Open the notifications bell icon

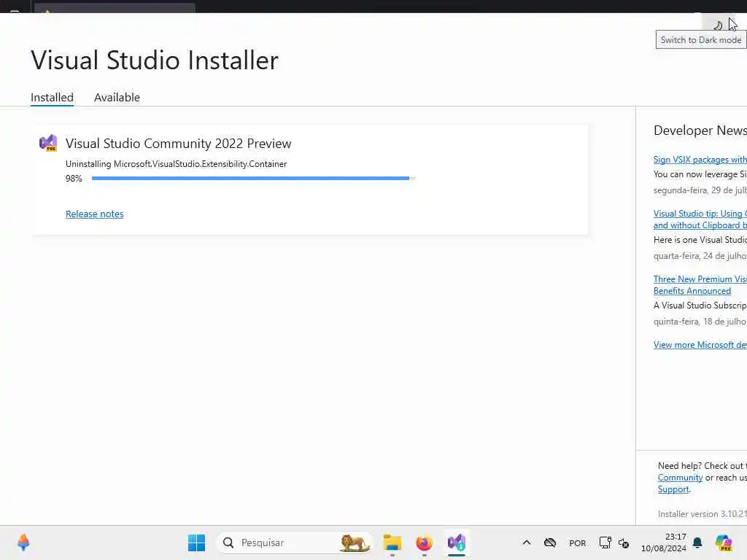click(x=697, y=542)
